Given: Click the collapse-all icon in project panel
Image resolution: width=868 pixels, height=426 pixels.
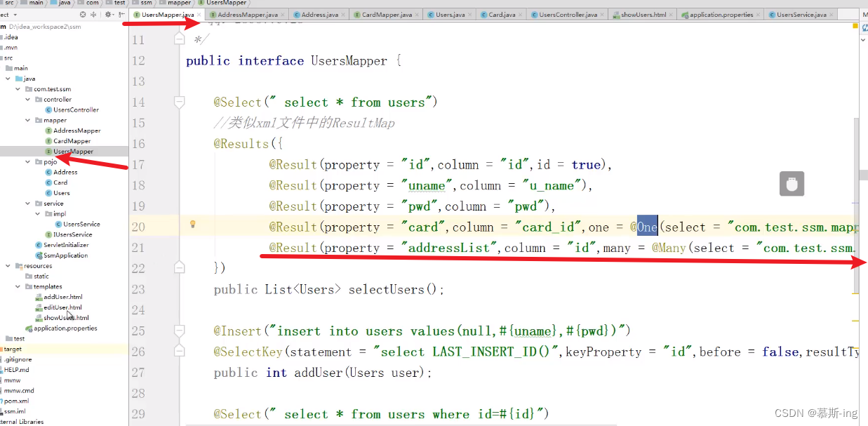Looking at the screenshot, I should (x=93, y=14).
